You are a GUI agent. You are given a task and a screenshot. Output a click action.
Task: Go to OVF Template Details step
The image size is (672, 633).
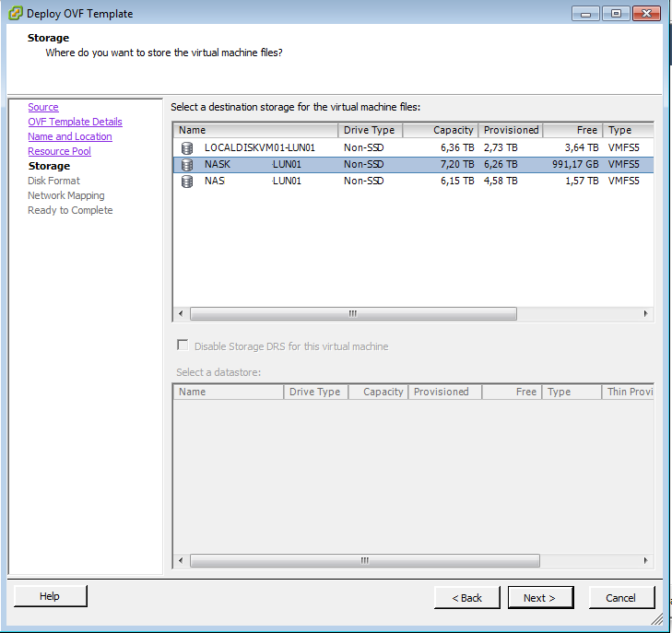click(75, 122)
